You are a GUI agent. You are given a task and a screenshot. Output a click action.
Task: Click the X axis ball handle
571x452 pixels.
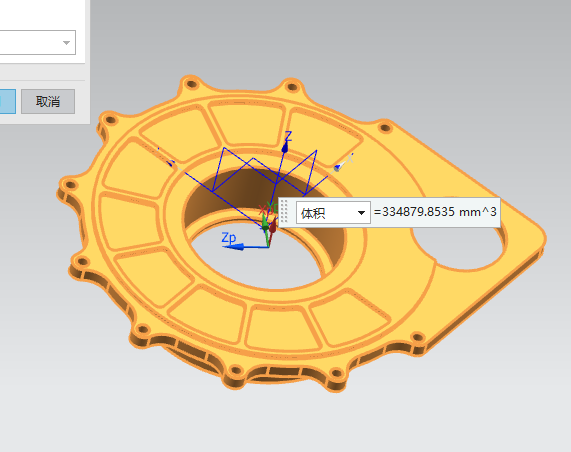click(x=337, y=168)
